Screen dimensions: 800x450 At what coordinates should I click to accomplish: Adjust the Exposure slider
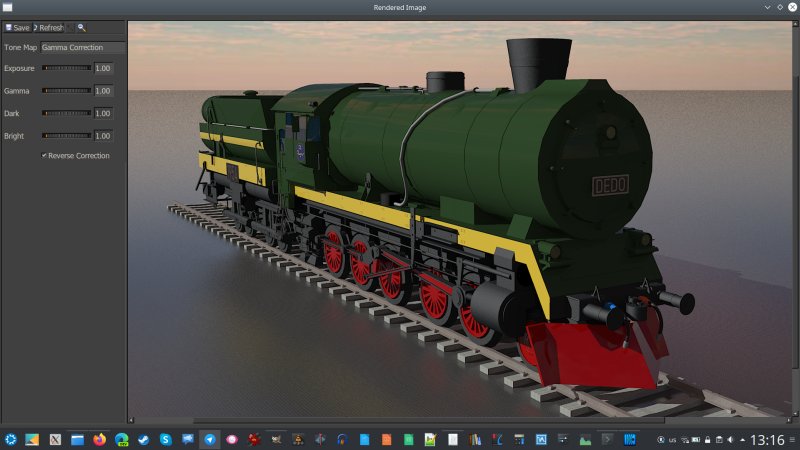pyautogui.click(x=66, y=68)
